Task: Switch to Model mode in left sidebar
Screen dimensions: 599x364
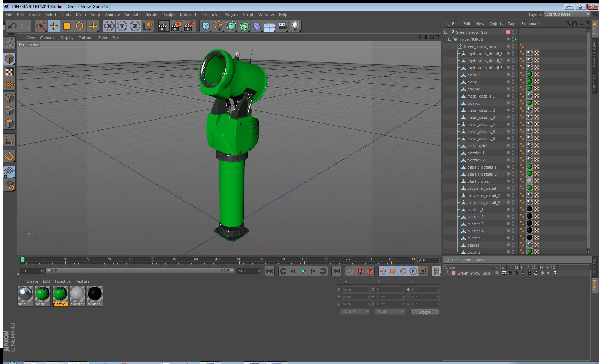Action: point(9,59)
